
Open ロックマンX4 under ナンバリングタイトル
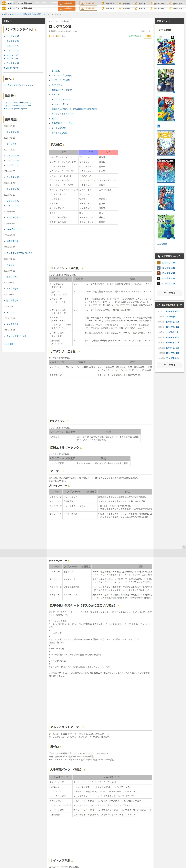(13, 50)
